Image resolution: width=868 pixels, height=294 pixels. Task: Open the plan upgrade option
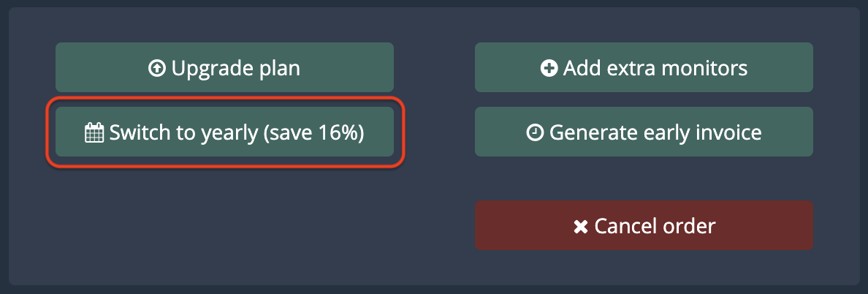point(224,68)
